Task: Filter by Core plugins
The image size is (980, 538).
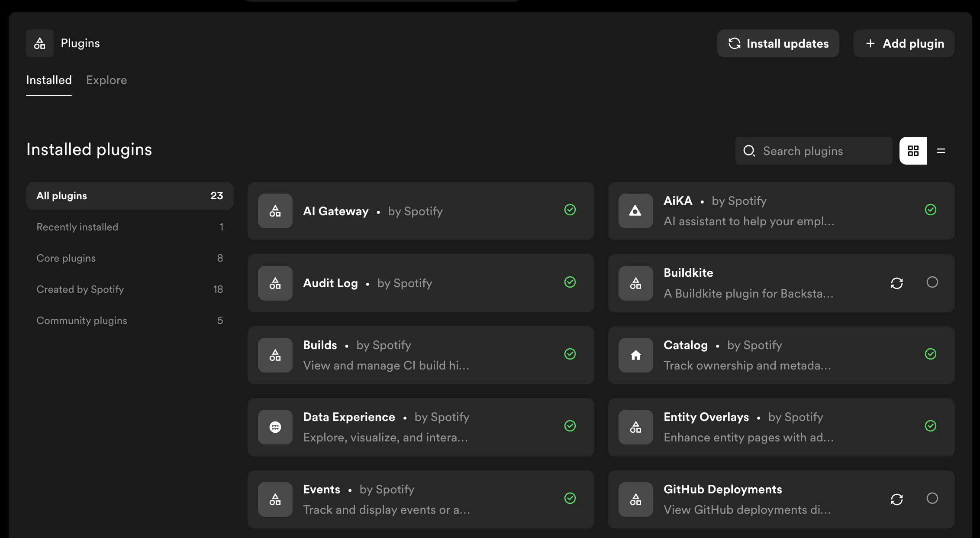Action: tap(130, 258)
